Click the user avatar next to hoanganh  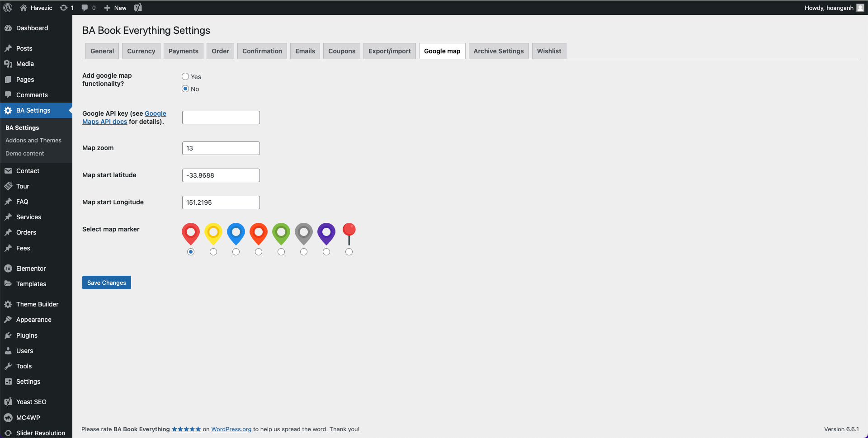[860, 8]
